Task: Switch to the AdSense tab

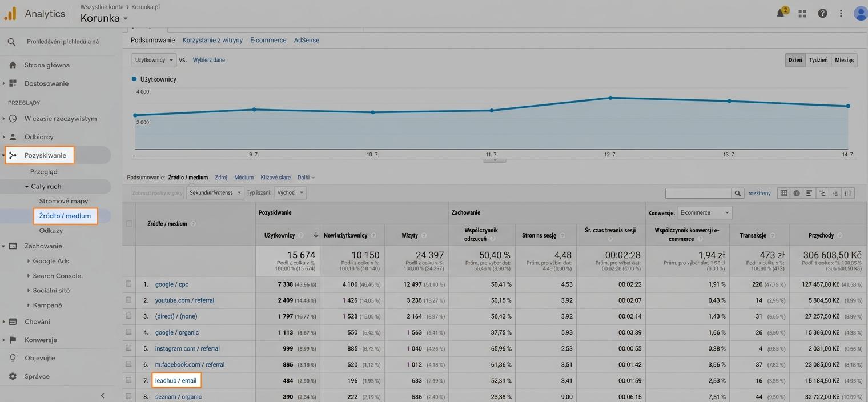Action: 307,41
